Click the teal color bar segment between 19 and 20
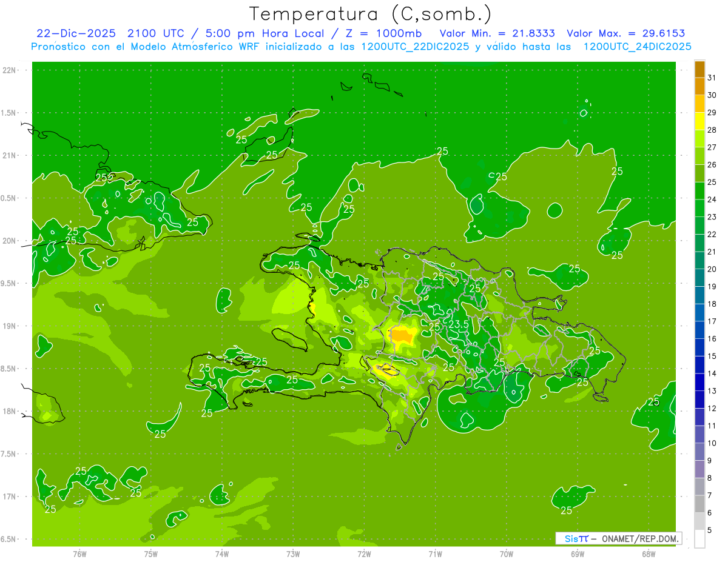This screenshot has width=728, height=562. tap(699, 278)
